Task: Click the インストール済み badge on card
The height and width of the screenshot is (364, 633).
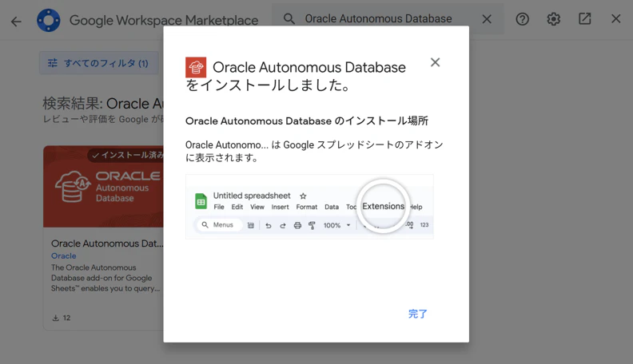Action: (x=126, y=155)
